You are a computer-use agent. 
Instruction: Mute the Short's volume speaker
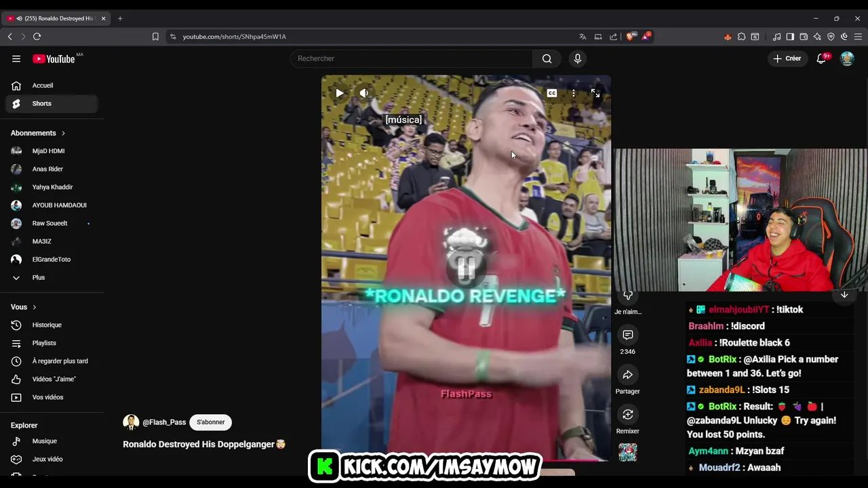(x=364, y=93)
